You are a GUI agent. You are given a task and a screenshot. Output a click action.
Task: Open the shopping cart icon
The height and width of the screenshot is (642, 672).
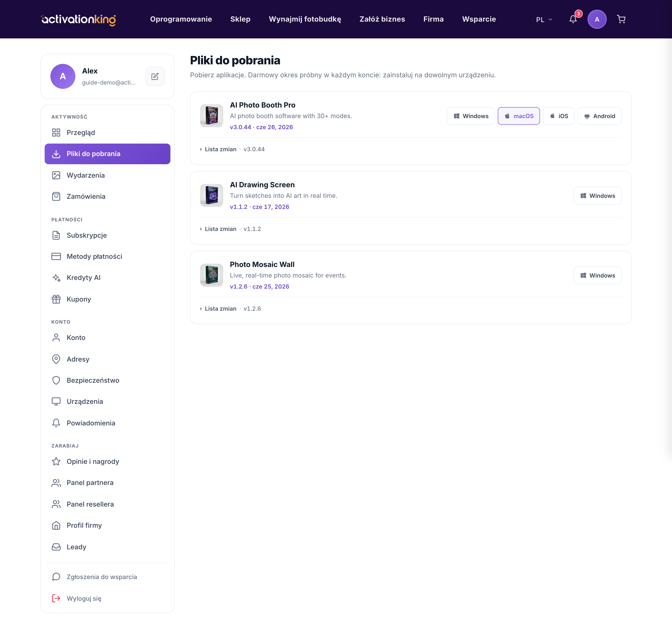621,19
